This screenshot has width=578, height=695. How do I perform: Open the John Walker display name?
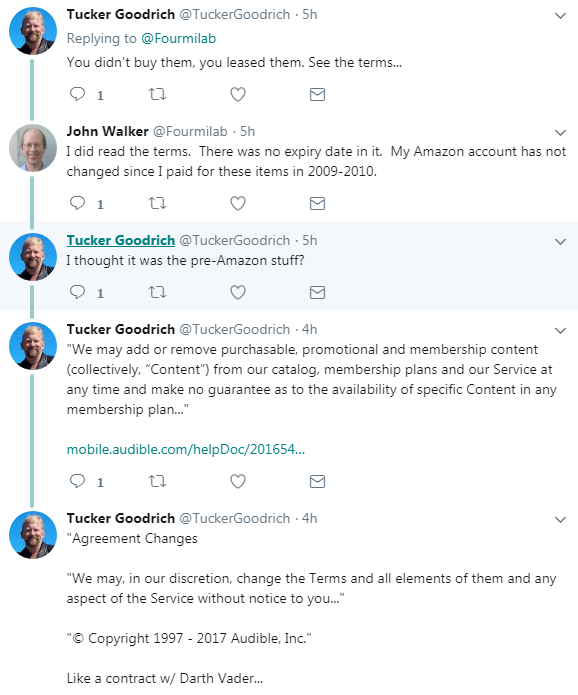click(107, 131)
